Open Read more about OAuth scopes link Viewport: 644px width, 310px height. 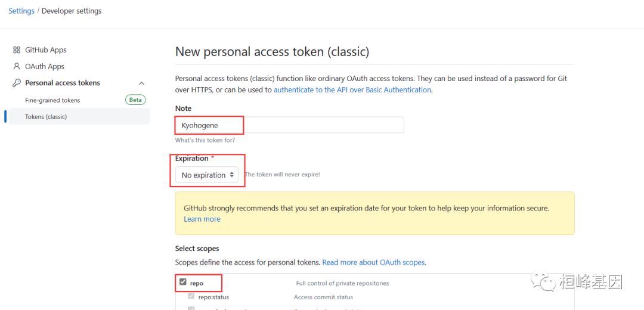[x=374, y=262]
